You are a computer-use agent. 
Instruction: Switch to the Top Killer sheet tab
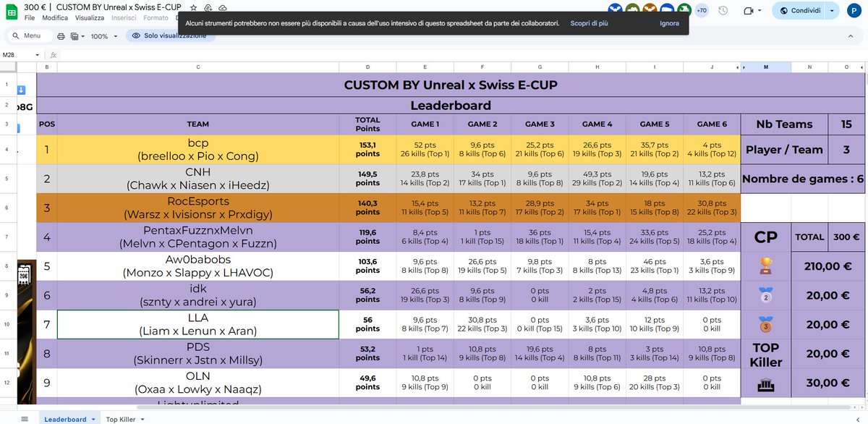(122, 419)
